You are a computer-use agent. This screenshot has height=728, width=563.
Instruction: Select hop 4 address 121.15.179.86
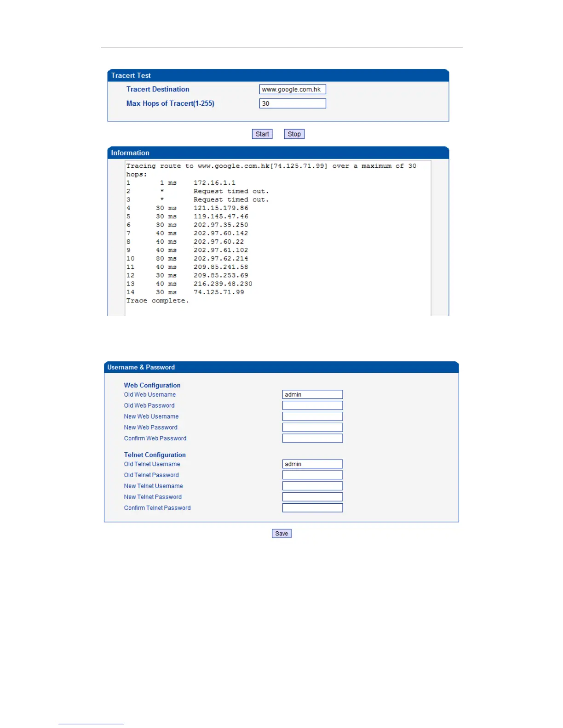221,208
